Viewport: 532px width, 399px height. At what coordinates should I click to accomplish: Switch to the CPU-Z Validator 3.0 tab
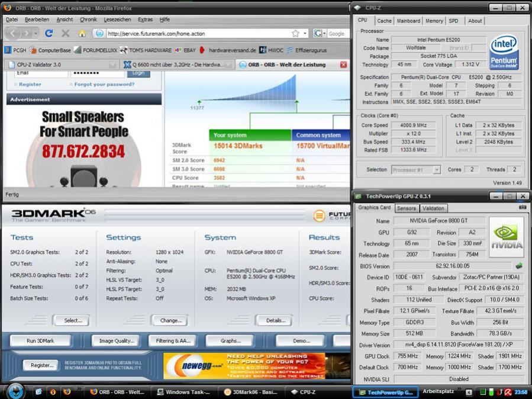pyautogui.click(x=62, y=65)
